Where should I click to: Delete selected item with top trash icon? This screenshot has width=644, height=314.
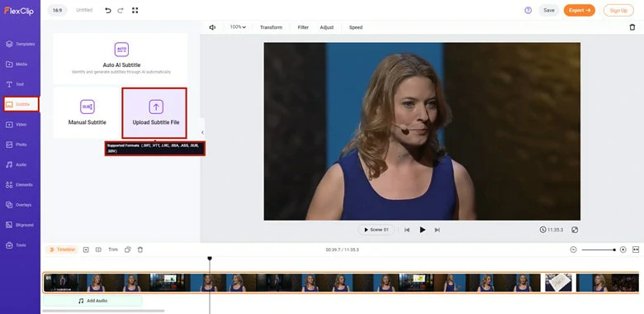tap(632, 27)
